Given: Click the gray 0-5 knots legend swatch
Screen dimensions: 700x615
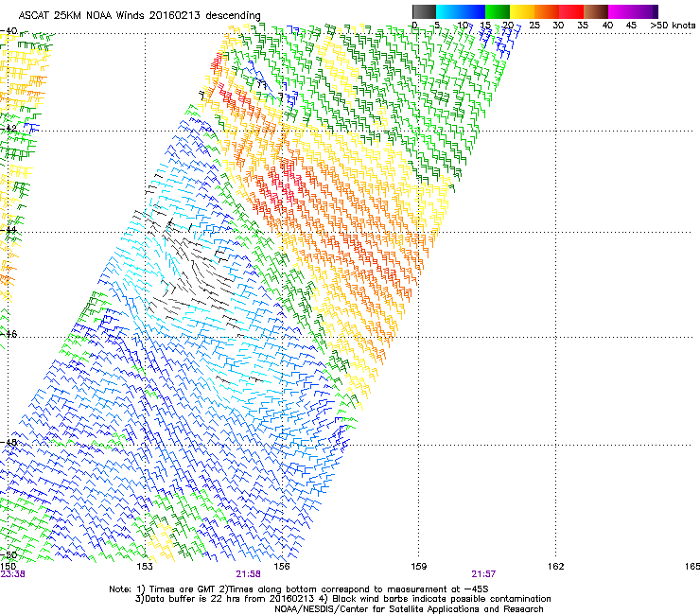Looking at the screenshot, I should (x=424, y=11).
